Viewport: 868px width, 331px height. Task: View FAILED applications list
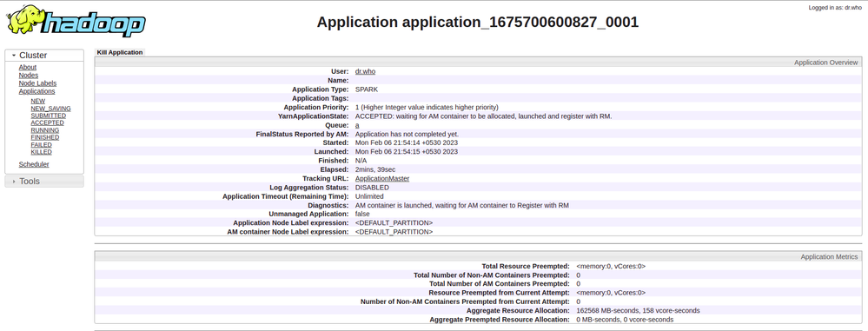(41, 144)
